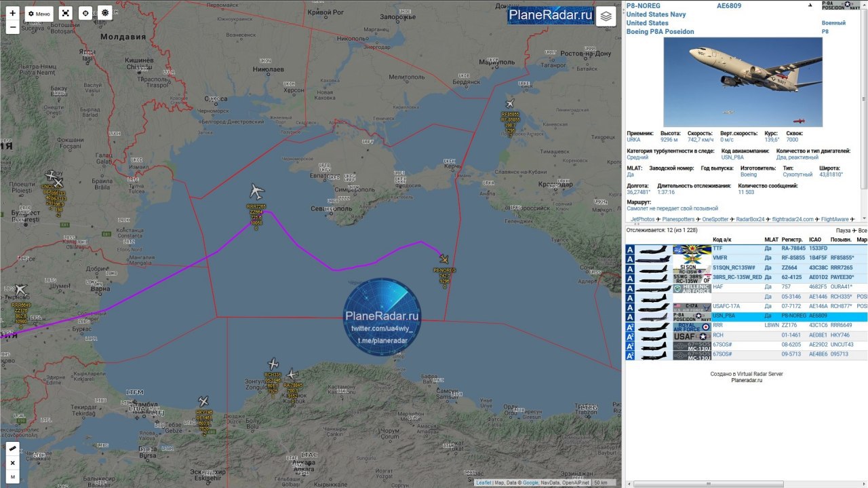Open the Меню settings menu
This screenshot has height=488, width=868.
tap(39, 13)
